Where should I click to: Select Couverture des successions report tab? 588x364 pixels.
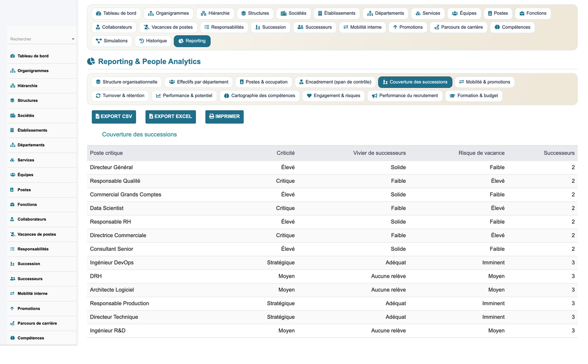(x=415, y=82)
